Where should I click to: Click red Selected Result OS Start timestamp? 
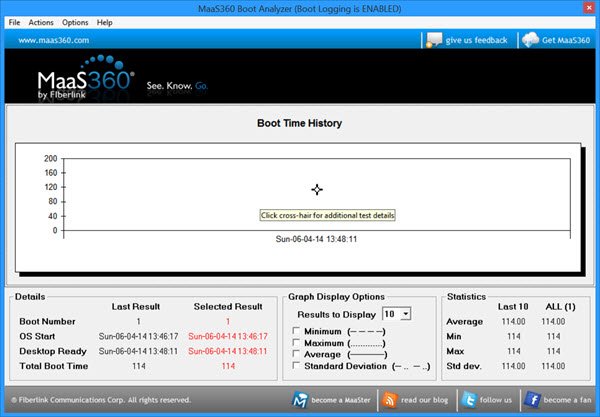coord(228,336)
